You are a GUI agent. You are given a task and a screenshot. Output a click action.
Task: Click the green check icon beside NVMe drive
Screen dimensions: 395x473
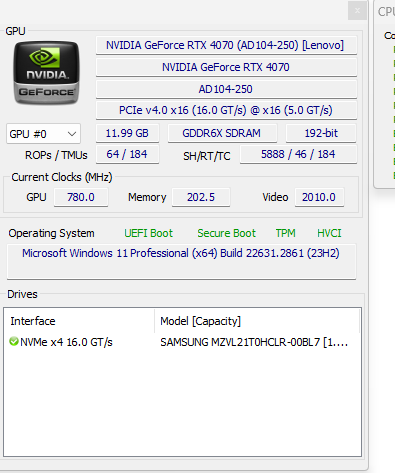click(14, 342)
